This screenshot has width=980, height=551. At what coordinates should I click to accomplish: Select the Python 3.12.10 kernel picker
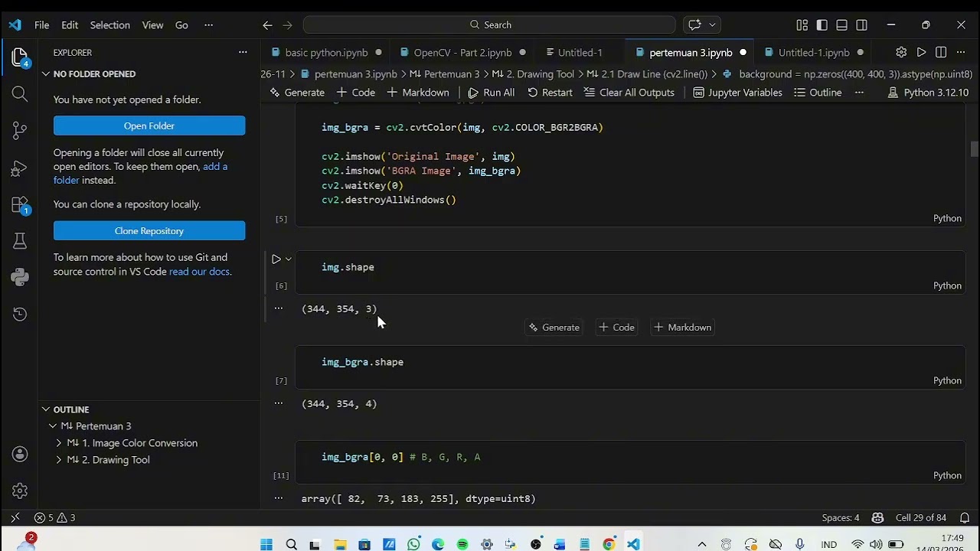click(x=928, y=93)
